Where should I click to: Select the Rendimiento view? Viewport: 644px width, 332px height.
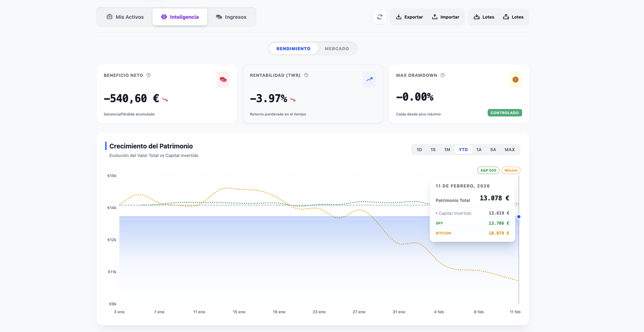coord(293,49)
